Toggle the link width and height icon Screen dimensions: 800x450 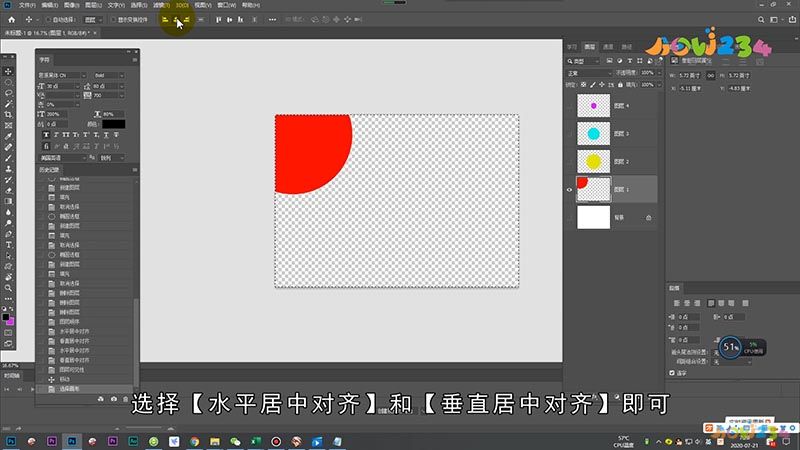click(711, 76)
